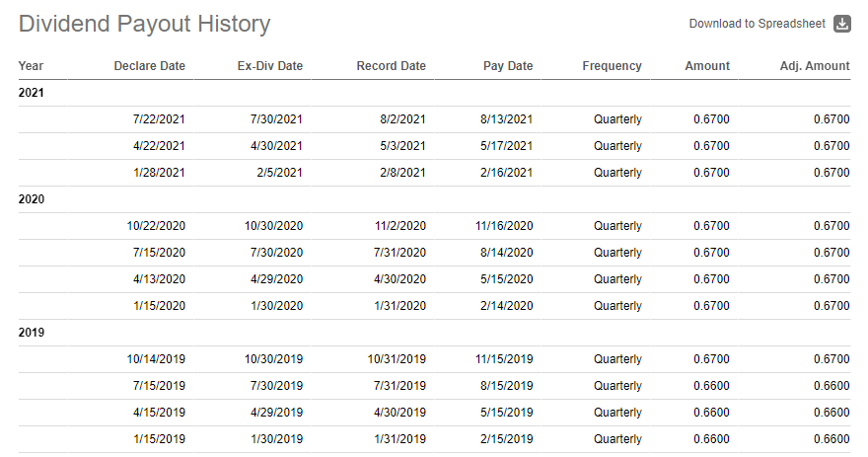Sort by the Year column header

click(x=31, y=66)
